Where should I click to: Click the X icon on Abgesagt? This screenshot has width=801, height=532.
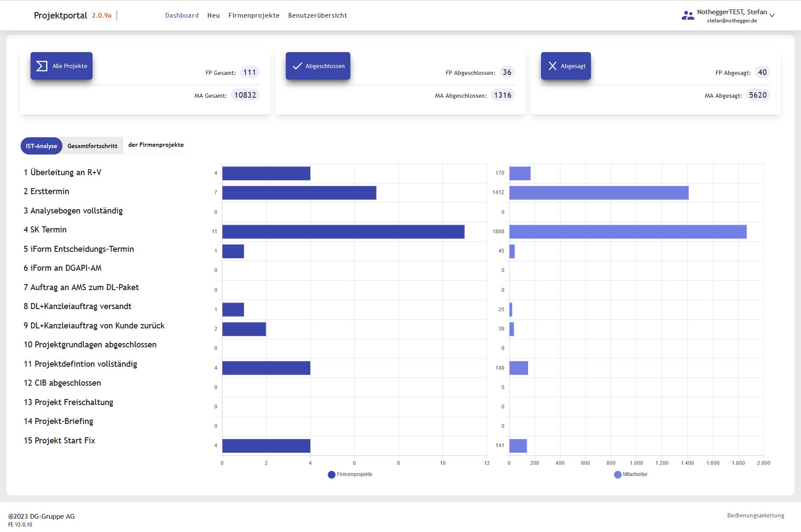point(552,66)
